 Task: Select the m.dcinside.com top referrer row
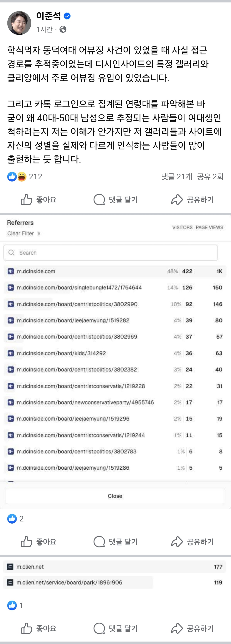click(36, 271)
